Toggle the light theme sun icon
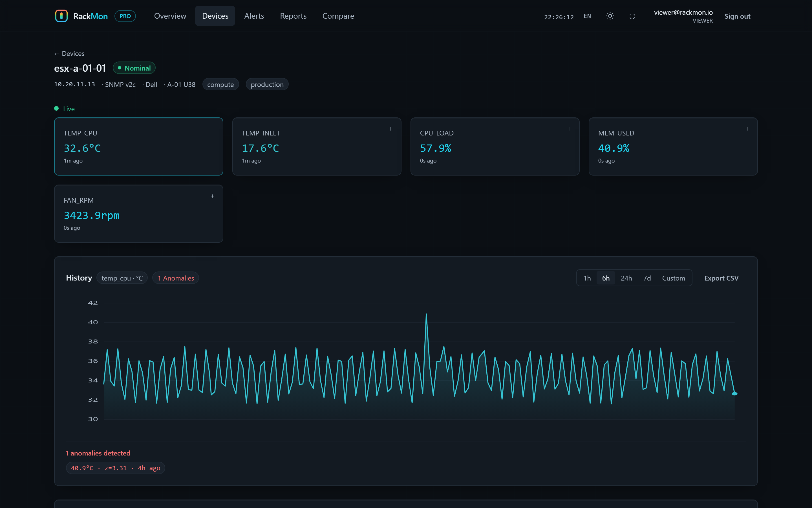The image size is (812, 508). click(x=610, y=16)
